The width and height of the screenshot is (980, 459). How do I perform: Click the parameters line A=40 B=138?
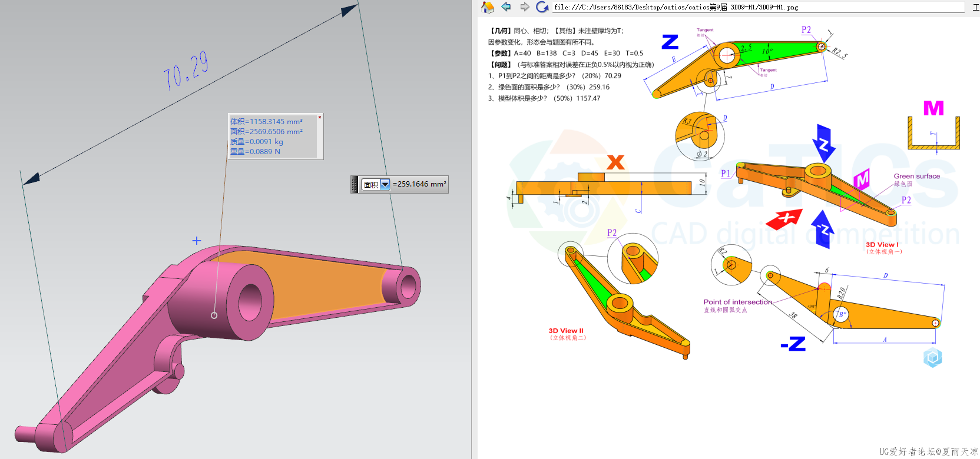point(566,53)
